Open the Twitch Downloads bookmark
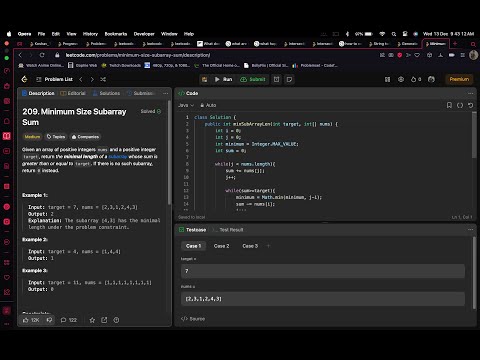Screen dimensions: 480x360 point(121,66)
